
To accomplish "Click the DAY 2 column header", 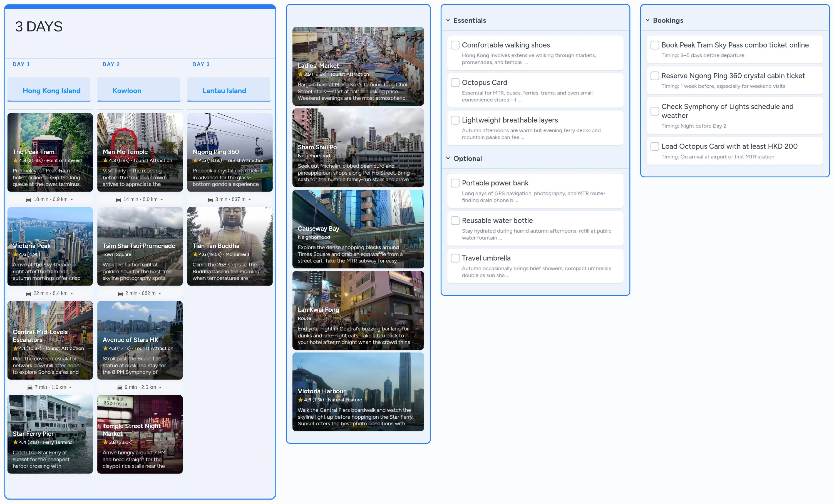I will [x=111, y=64].
